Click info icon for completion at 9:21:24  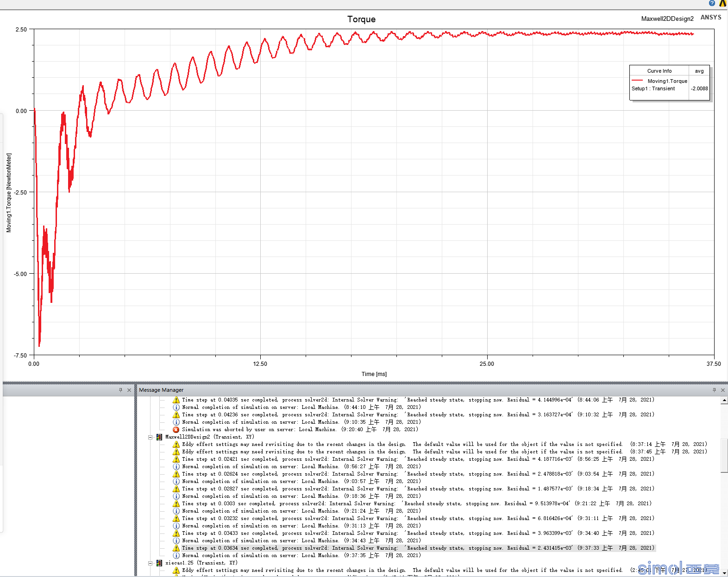click(176, 511)
